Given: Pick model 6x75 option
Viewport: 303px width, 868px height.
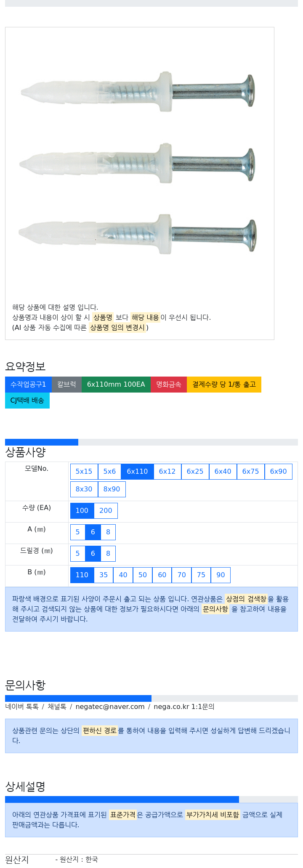Looking at the screenshot, I should coord(250,472).
